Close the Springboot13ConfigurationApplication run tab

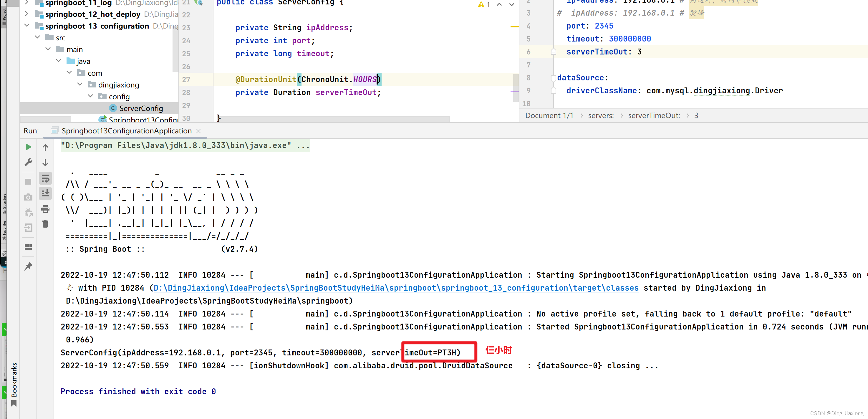point(198,131)
